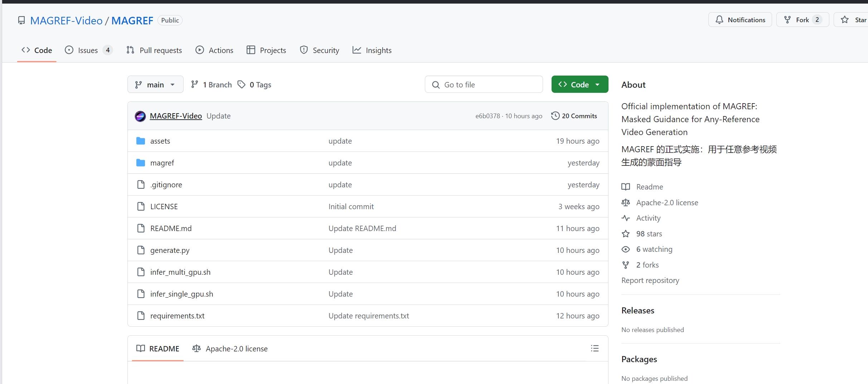This screenshot has height=384, width=868.
Task: Click the Releases heading link
Action: (638, 310)
